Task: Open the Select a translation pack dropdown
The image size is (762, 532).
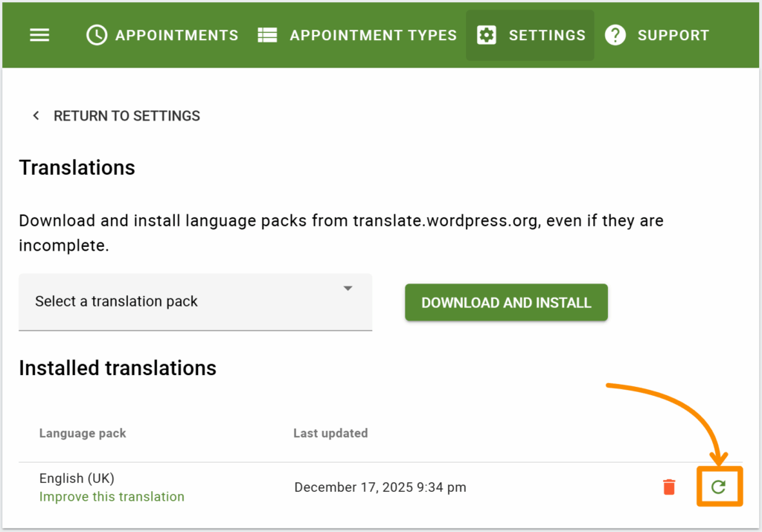Action: (195, 302)
